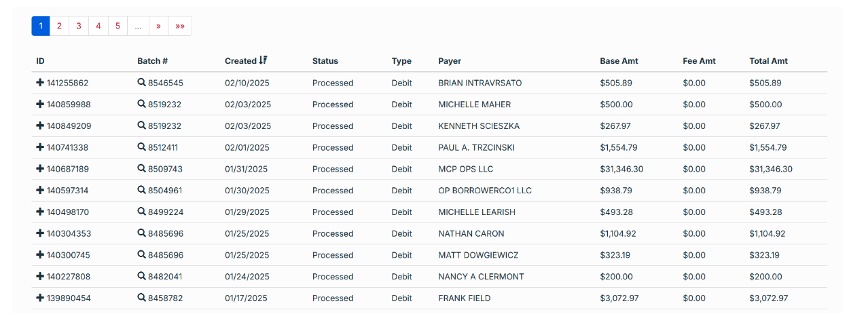The height and width of the screenshot is (329, 868).
Task: Expand the plus icon for ID 140304353
Action: point(40,233)
